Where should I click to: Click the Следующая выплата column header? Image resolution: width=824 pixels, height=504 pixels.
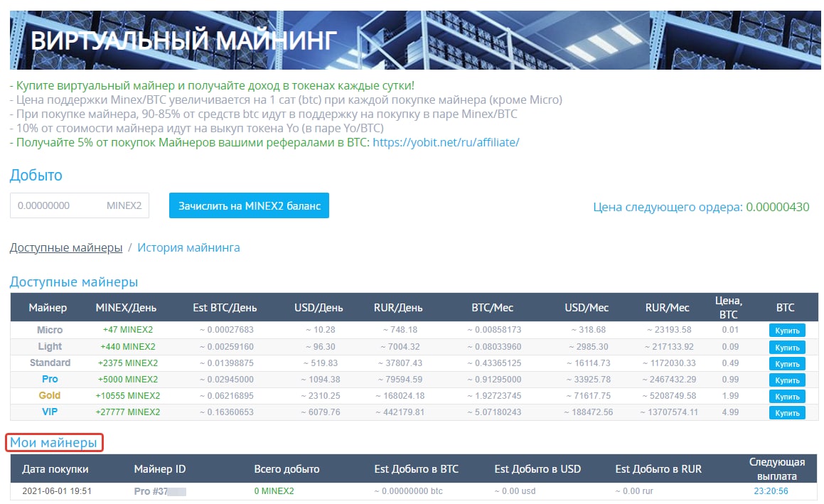776,468
